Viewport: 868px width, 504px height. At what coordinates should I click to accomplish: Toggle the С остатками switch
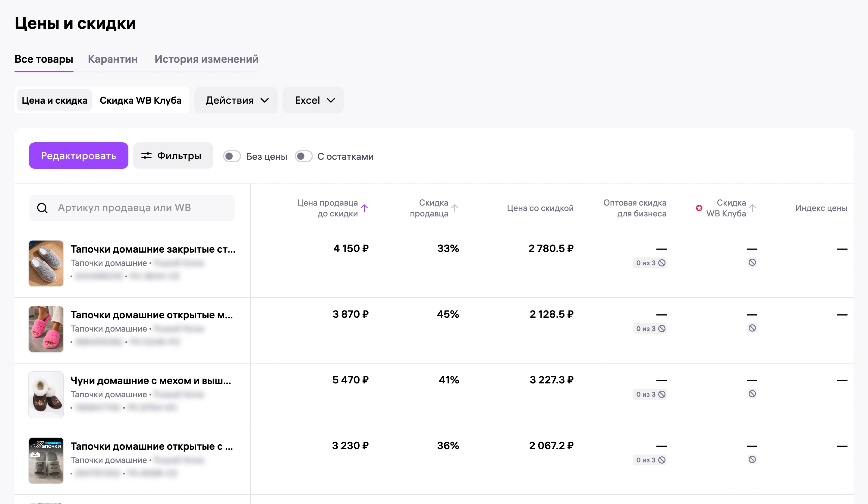click(304, 156)
